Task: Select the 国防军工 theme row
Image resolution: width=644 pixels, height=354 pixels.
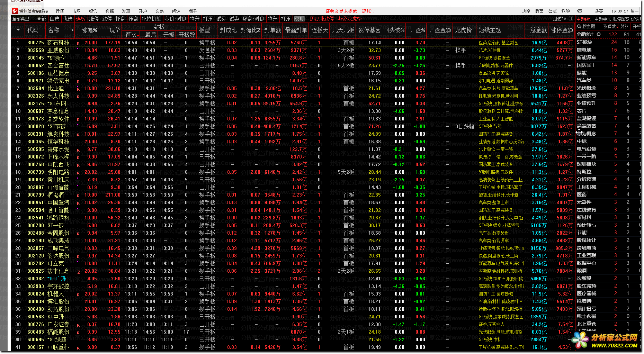Action: [609, 65]
